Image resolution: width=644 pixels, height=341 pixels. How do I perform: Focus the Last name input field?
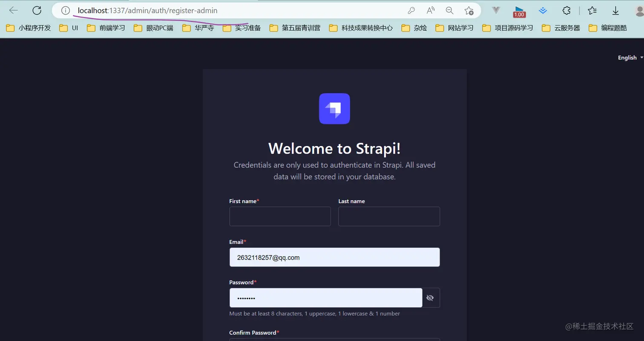[389, 216]
